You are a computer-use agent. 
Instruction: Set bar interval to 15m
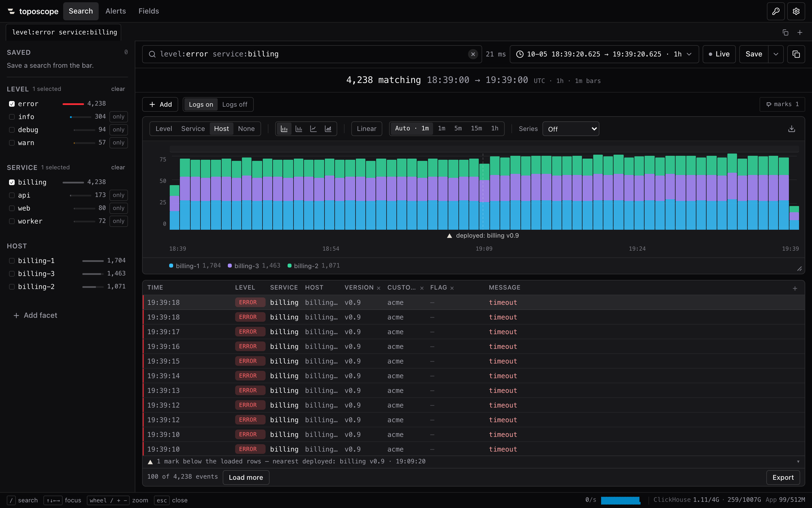(x=476, y=128)
